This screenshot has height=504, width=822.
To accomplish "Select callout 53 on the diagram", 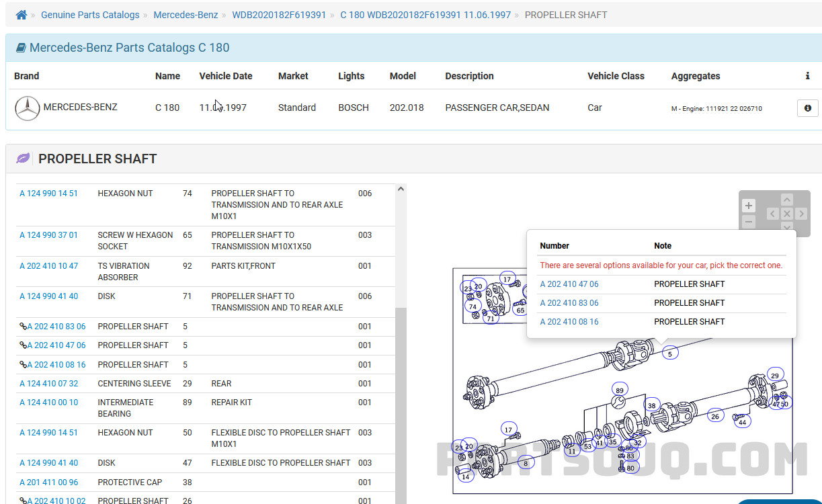I will [588, 446].
